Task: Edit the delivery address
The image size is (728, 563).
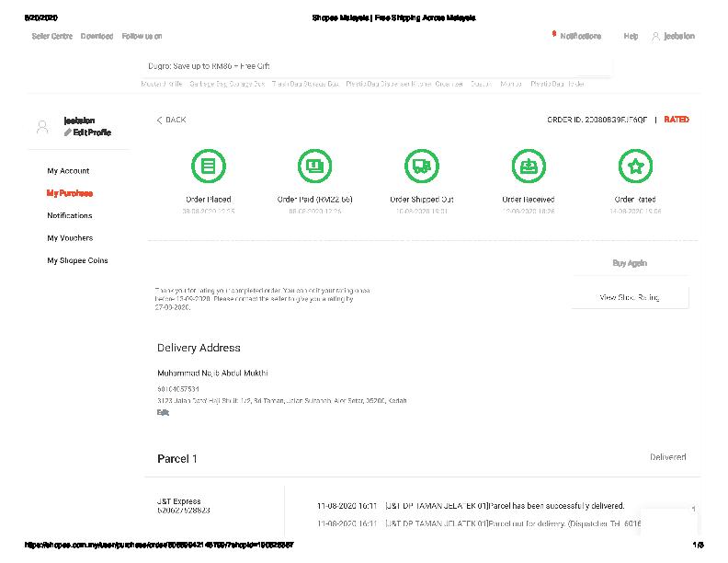Action: tap(163, 412)
